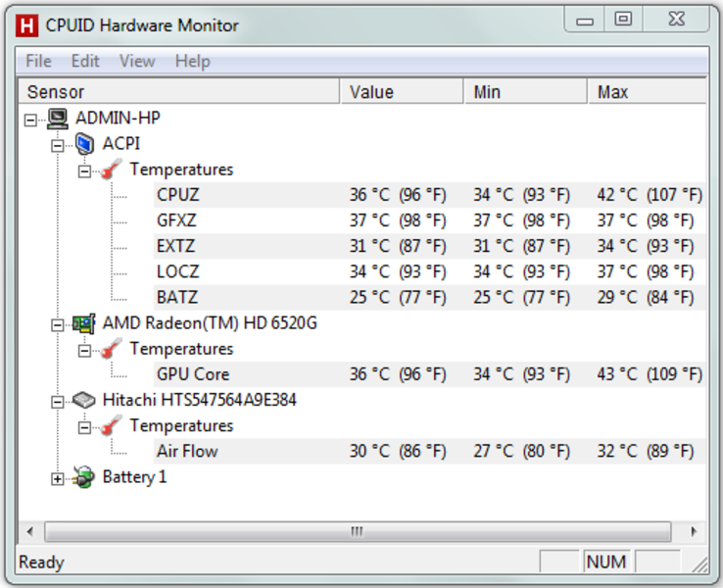Screen dimensions: 723x588
Task: Select the ADMIN-HP tree label
Action: pos(118,118)
